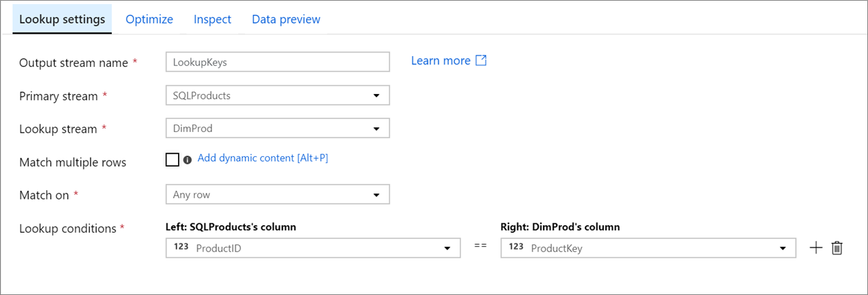Open the left ProductID column dropdown

pos(313,248)
